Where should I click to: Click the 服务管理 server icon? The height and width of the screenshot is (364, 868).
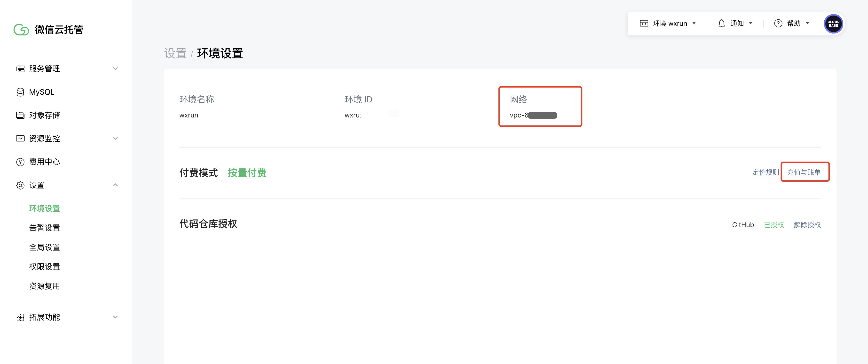pos(20,69)
